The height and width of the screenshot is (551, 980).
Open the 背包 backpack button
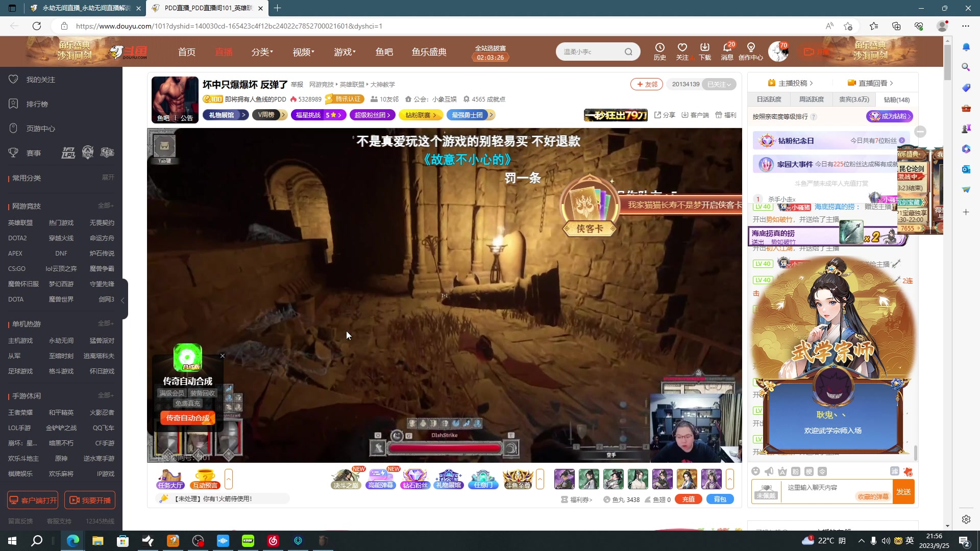(720, 499)
